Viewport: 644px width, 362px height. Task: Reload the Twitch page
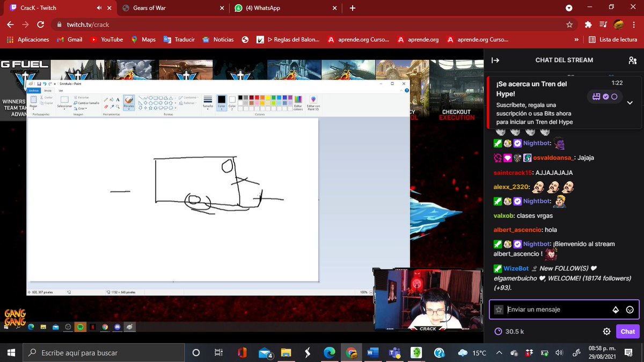[x=40, y=25]
